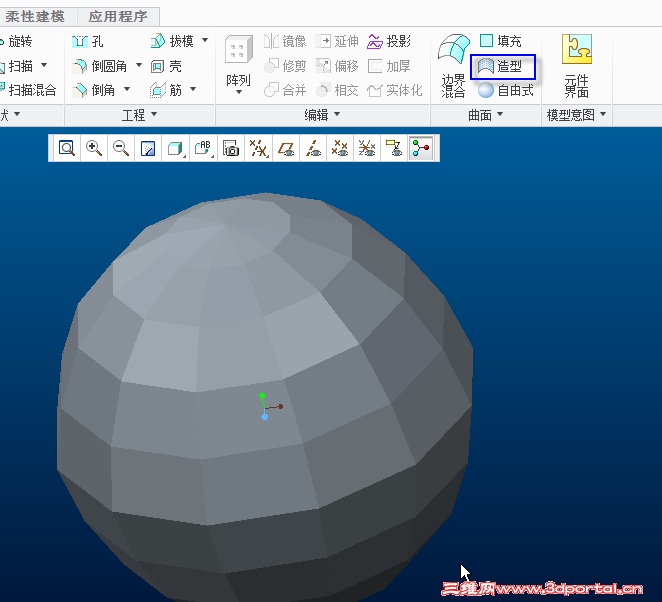Image resolution: width=662 pixels, height=602 pixels.
Task: Expand the 曲面 group menu
Action: [486, 114]
